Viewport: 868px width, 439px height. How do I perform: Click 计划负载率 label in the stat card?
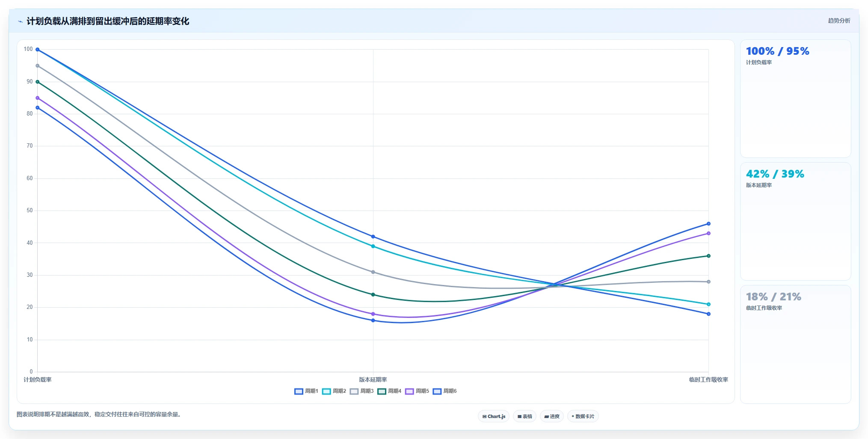pyautogui.click(x=759, y=62)
